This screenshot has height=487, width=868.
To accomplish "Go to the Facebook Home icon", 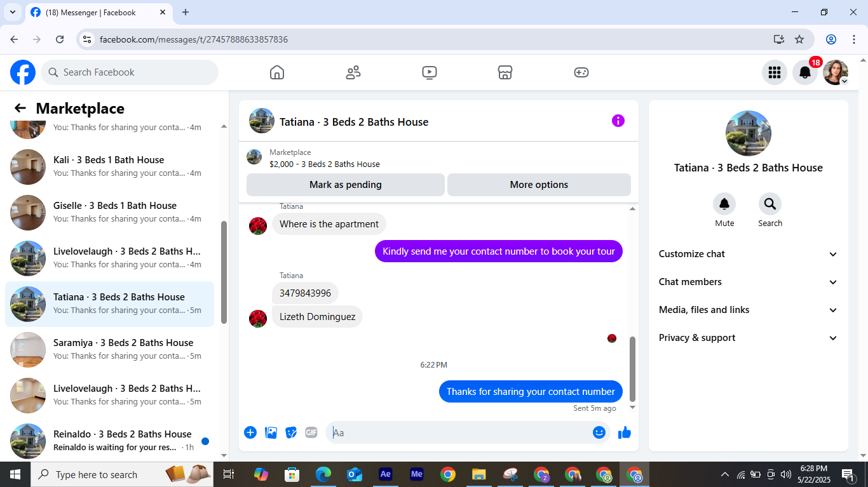I will click(277, 72).
